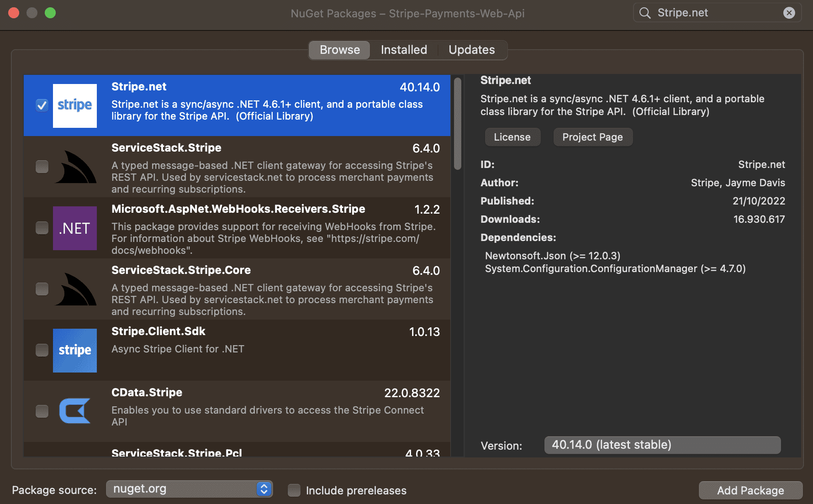
Task: Click the 'Async Stripe Client for .NET' description
Action: click(x=178, y=349)
